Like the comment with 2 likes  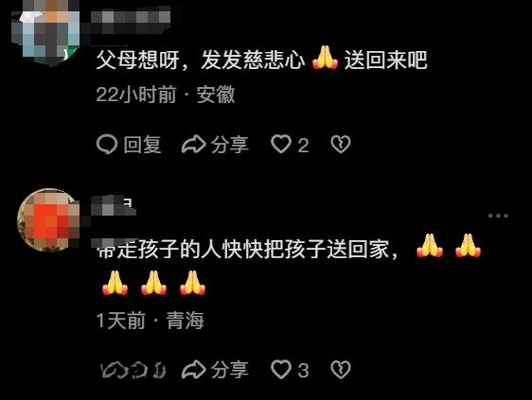pos(290,145)
